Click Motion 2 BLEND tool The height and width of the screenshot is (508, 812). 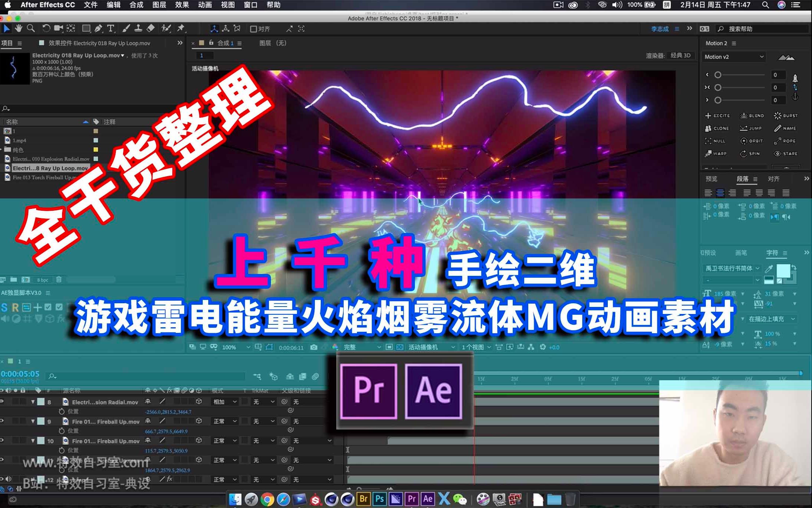[752, 116]
